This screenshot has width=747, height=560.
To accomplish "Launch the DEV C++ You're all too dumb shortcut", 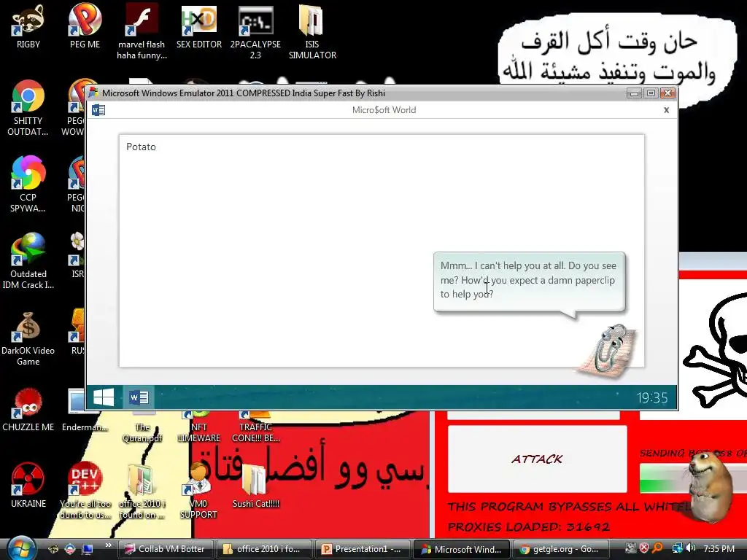I will coord(85,491).
